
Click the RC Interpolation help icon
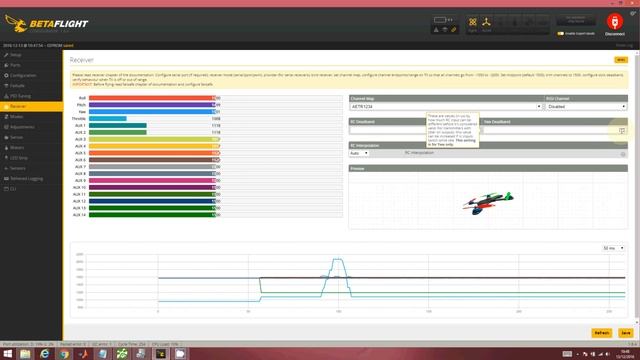pos(623,154)
